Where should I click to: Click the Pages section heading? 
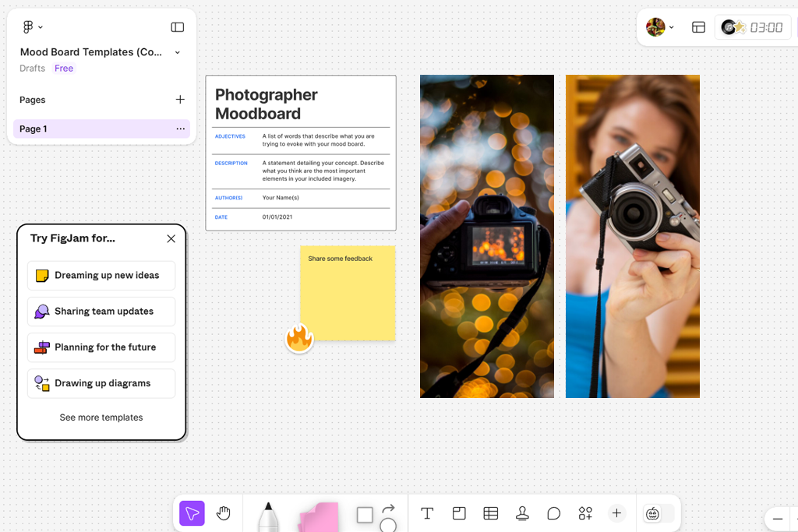(x=32, y=100)
